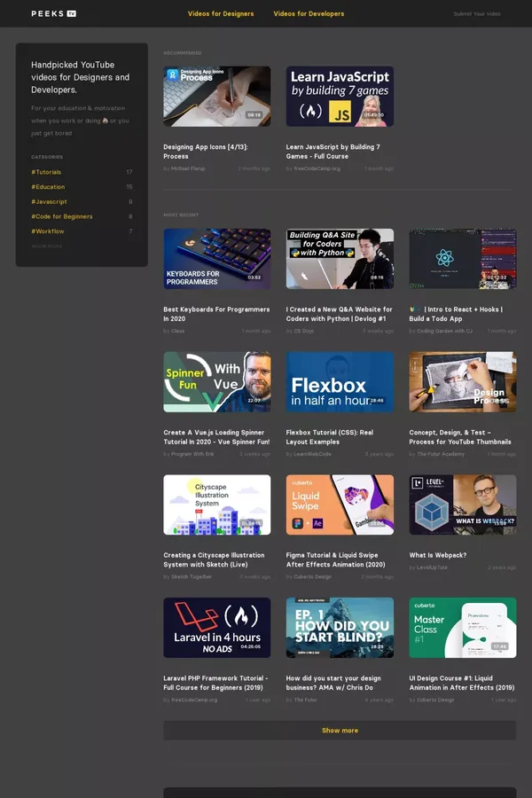This screenshot has height=798, width=532.
Task: Filter by #Education category
Action: [x=48, y=187]
